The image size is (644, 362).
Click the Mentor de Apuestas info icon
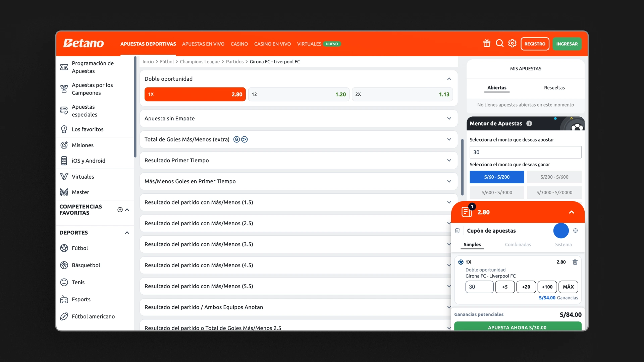click(529, 123)
